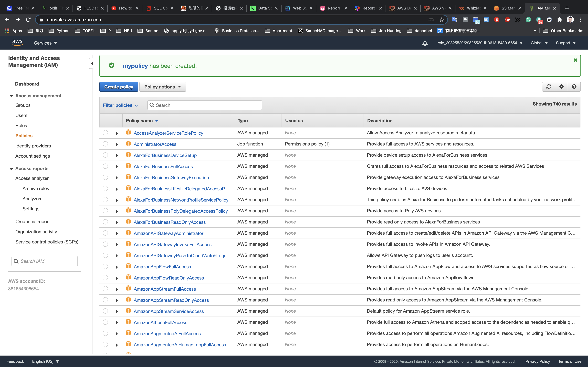
Task: Open Roles in the IAM sidebar
Action: tap(21, 126)
